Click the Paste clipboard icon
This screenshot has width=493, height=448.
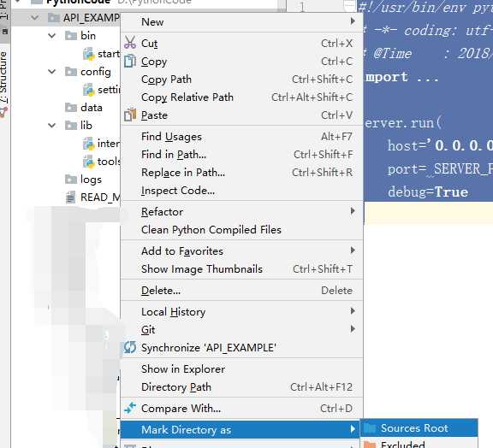[130, 115]
